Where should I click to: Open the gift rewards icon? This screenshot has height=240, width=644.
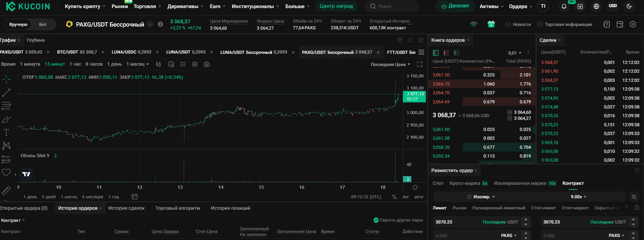(491, 24)
